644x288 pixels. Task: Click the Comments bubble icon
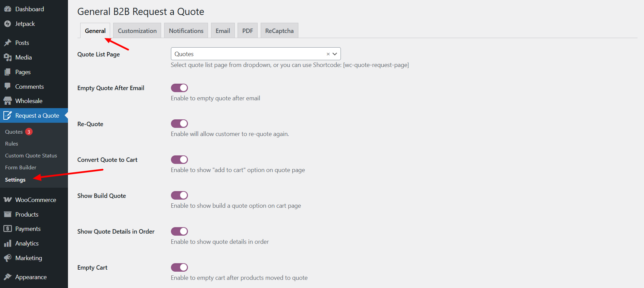click(7, 86)
